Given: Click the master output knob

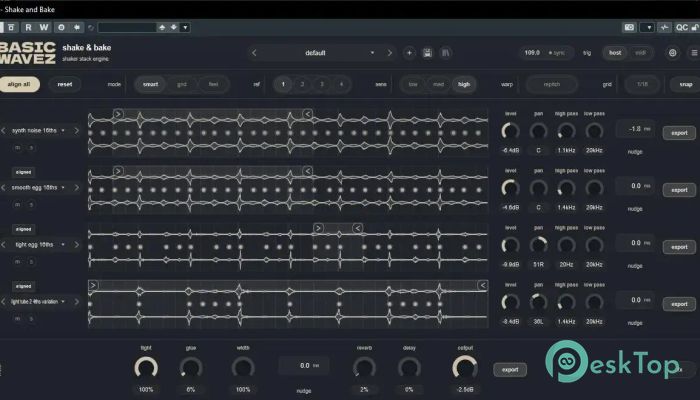Looking at the screenshot, I should (x=465, y=368).
